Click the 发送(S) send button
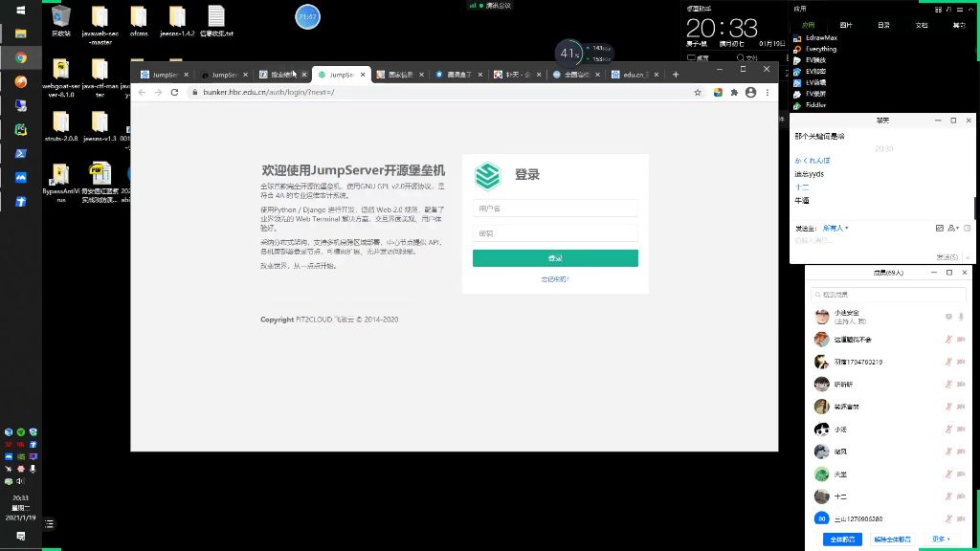This screenshot has width=980, height=551. coord(947,257)
